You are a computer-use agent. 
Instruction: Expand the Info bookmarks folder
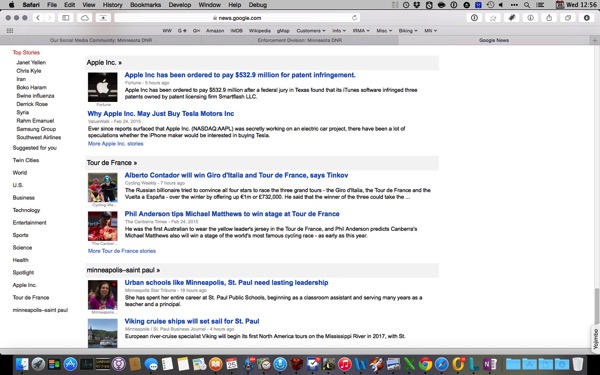pos(339,31)
